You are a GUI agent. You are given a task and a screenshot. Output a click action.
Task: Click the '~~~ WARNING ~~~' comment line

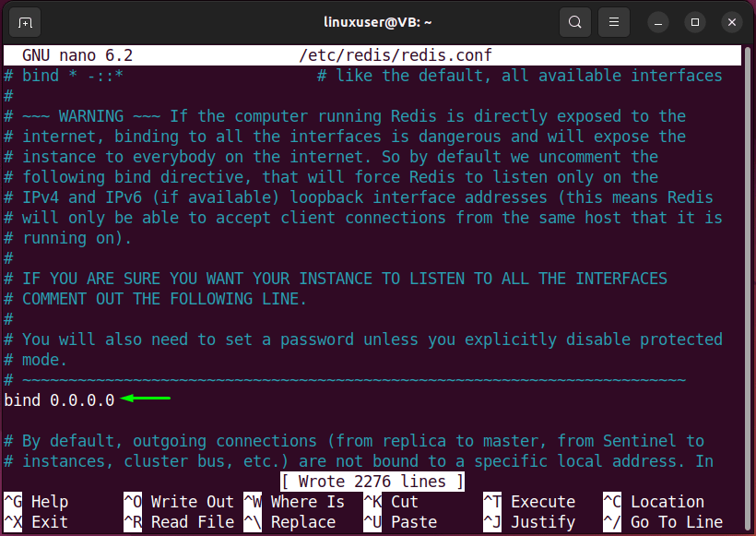[345, 116]
